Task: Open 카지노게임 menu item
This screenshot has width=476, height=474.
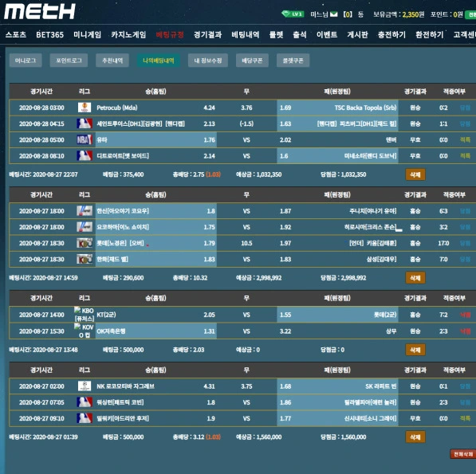Action: [x=128, y=34]
